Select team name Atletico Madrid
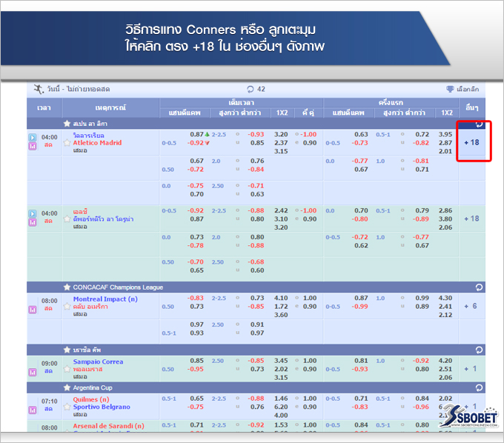The height and width of the screenshot is (443, 504). tap(97, 143)
